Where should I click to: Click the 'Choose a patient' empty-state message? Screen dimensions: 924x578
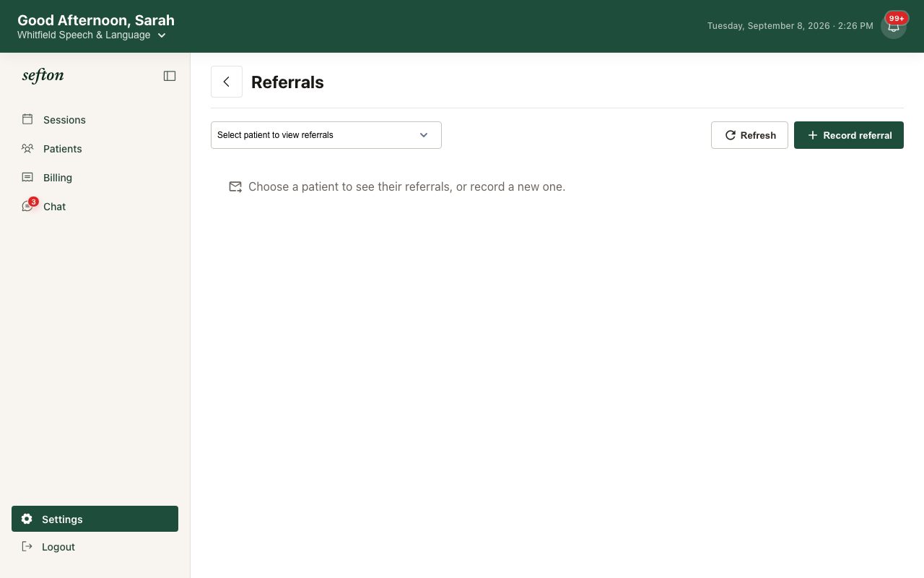[406, 186]
